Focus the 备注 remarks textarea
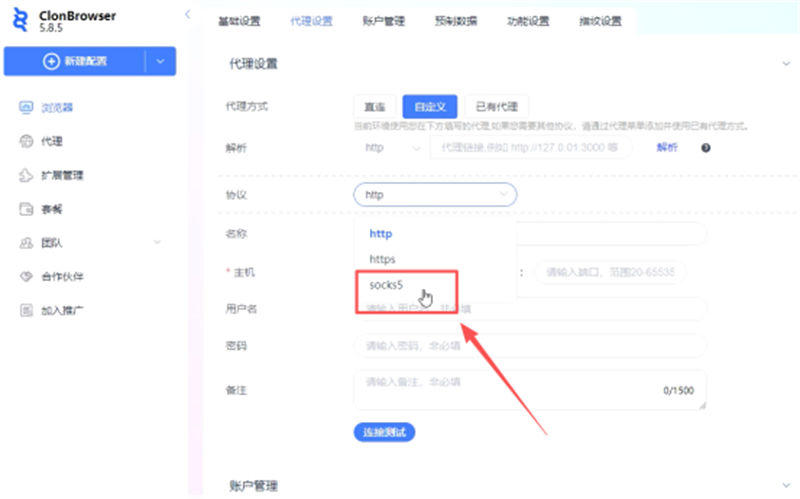The height and width of the screenshot is (499, 800). pyautogui.click(x=531, y=390)
